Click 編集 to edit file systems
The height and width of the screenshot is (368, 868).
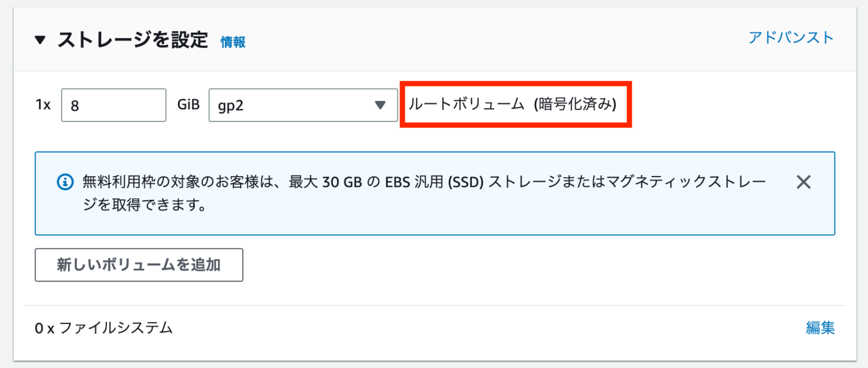820,328
